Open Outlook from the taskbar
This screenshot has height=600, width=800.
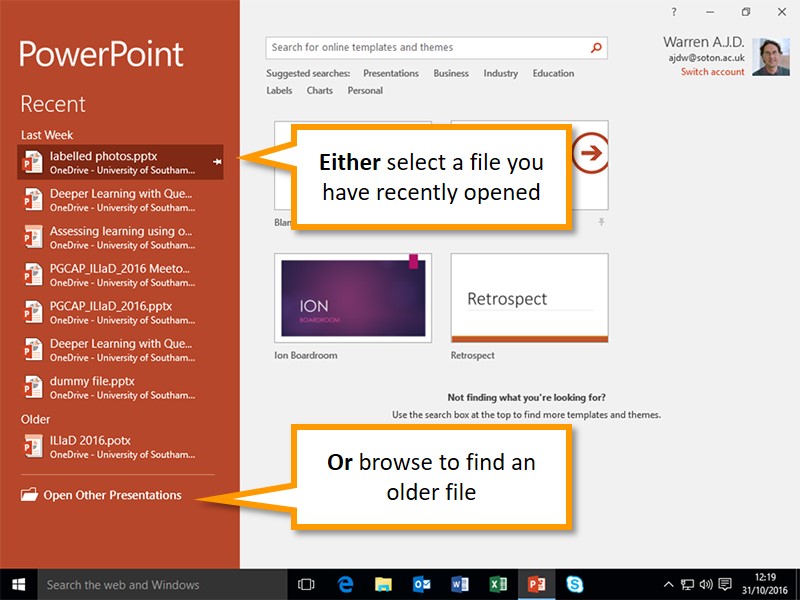point(421,584)
